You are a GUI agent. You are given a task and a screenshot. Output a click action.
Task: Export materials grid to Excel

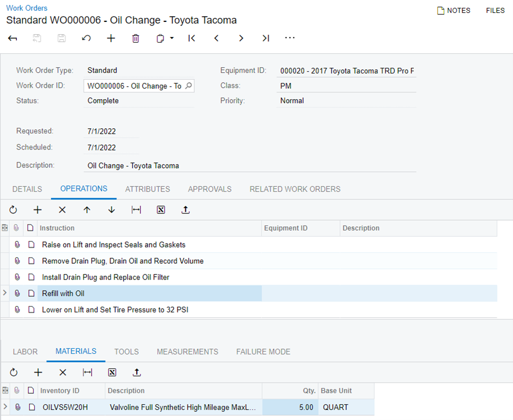(112, 372)
